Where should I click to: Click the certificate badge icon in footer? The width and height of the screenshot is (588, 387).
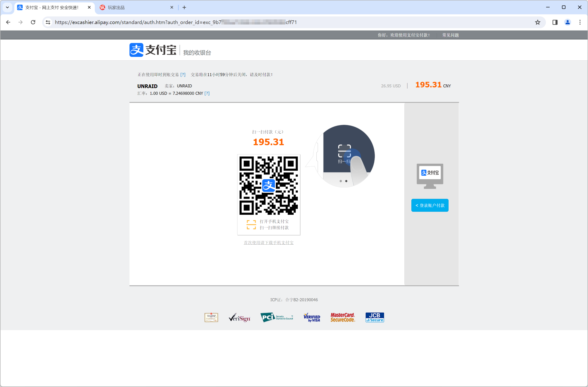click(211, 317)
